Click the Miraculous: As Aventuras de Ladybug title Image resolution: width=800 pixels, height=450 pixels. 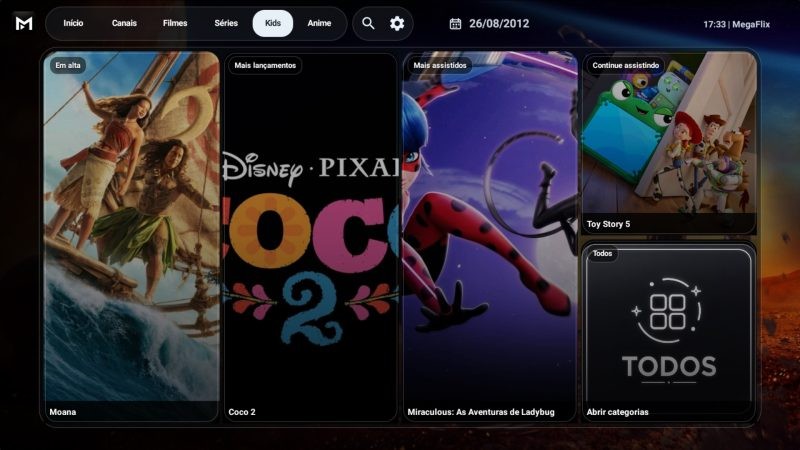[x=481, y=412]
